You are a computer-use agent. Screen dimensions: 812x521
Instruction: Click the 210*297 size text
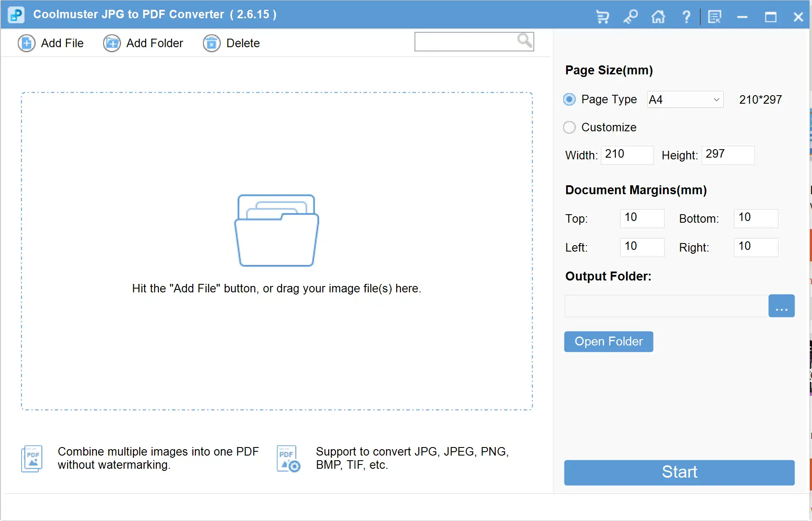tap(760, 100)
